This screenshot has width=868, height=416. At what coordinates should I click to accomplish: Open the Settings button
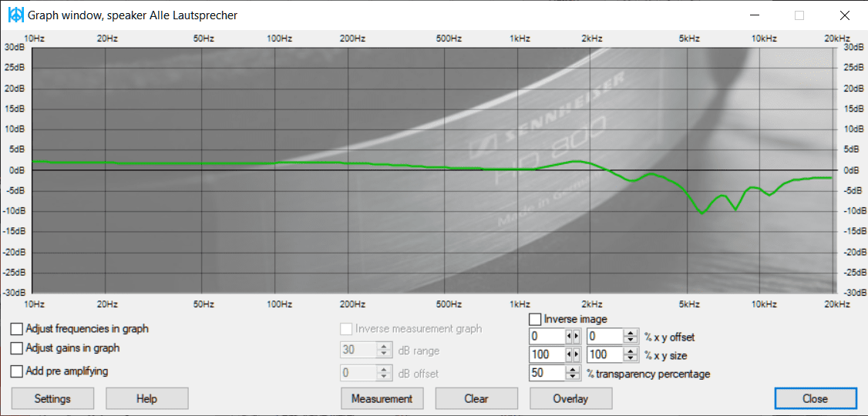52,398
